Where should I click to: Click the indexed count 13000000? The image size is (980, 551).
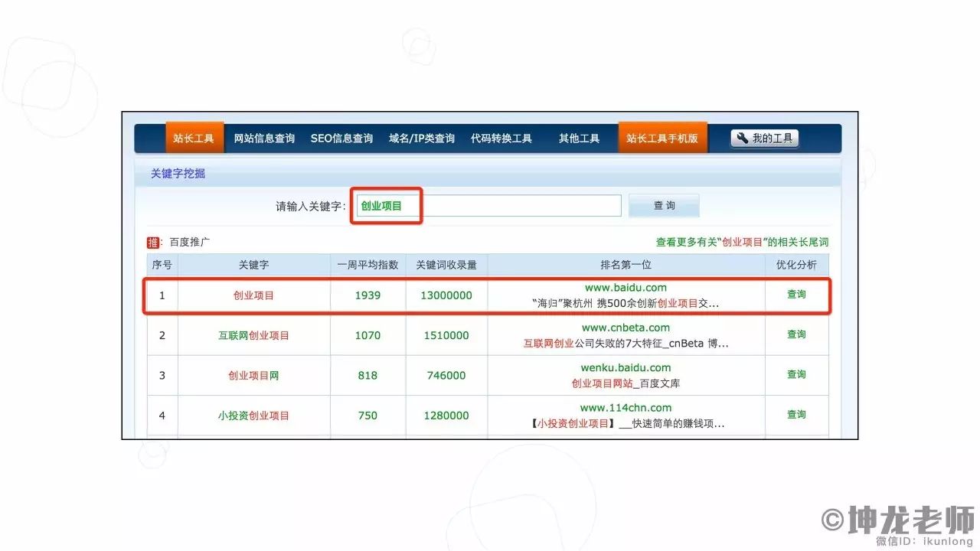tap(446, 295)
